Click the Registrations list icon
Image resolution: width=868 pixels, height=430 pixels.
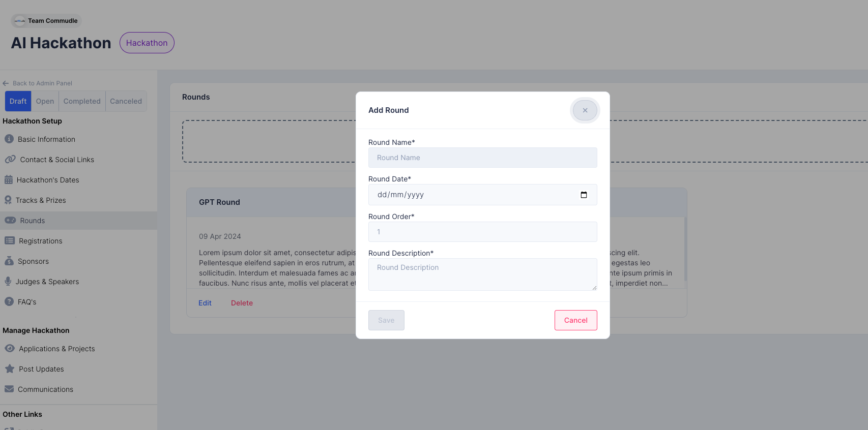[x=10, y=240]
